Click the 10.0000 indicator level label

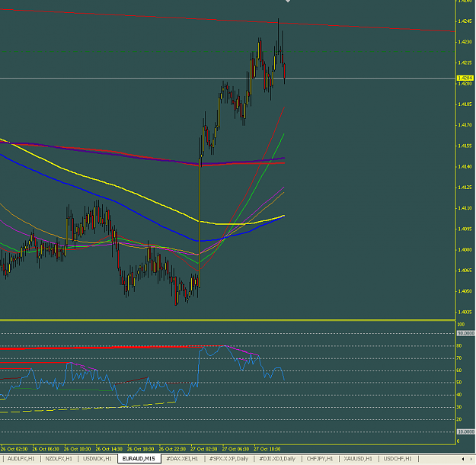[465, 431]
